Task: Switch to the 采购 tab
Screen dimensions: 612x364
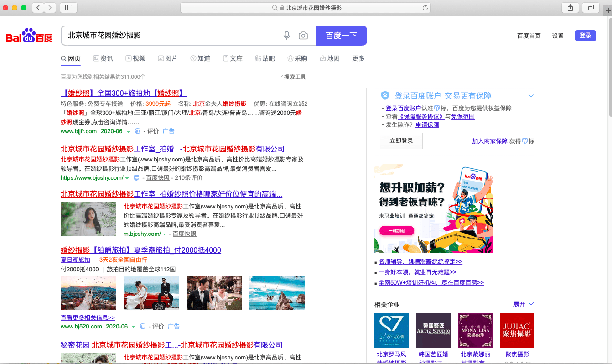Action: [x=297, y=58]
